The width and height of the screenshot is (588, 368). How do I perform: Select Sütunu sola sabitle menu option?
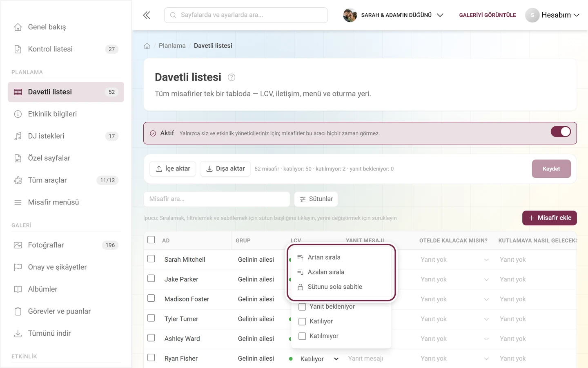(341, 287)
